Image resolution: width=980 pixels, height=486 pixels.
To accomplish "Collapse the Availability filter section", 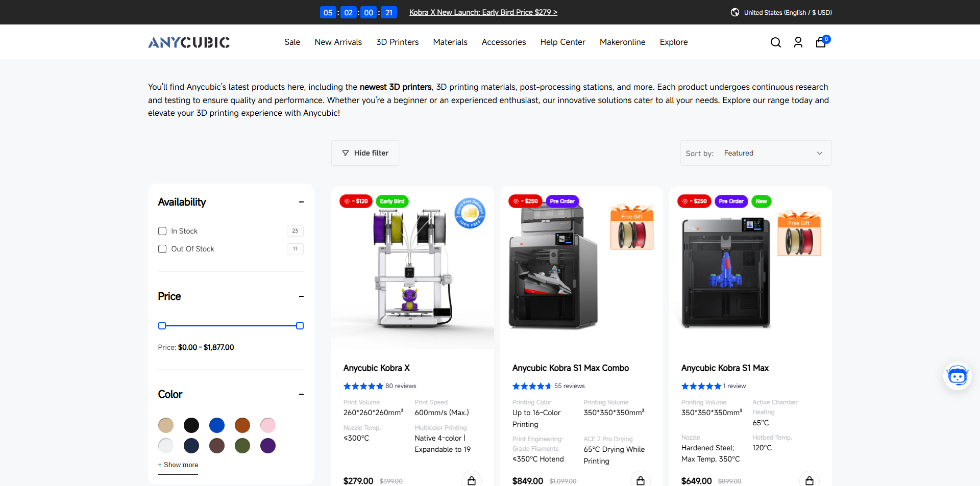I will point(301,202).
